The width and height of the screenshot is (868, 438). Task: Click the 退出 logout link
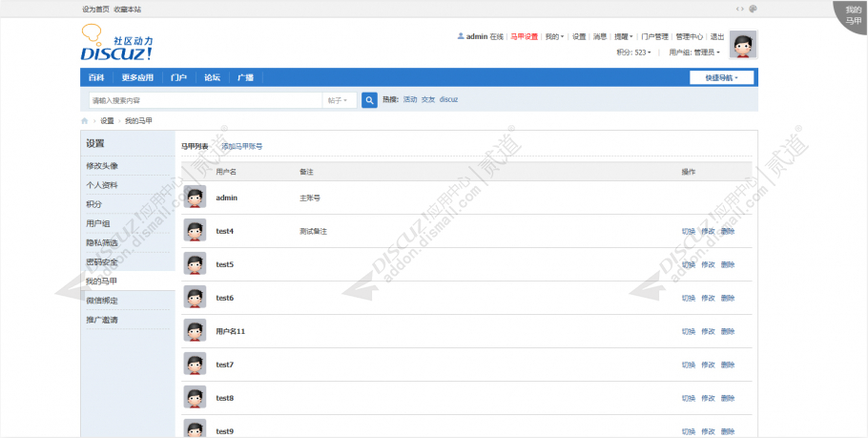(717, 36)
